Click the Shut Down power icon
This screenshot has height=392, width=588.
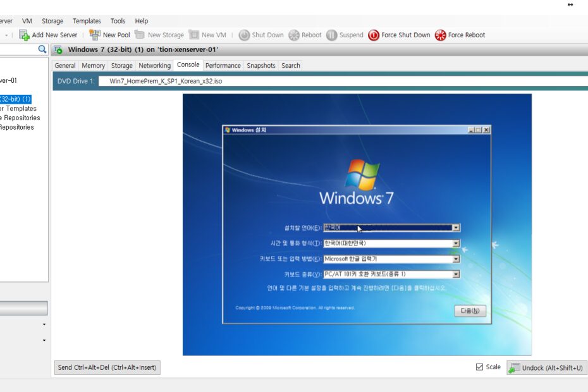(x=244, y=35)
